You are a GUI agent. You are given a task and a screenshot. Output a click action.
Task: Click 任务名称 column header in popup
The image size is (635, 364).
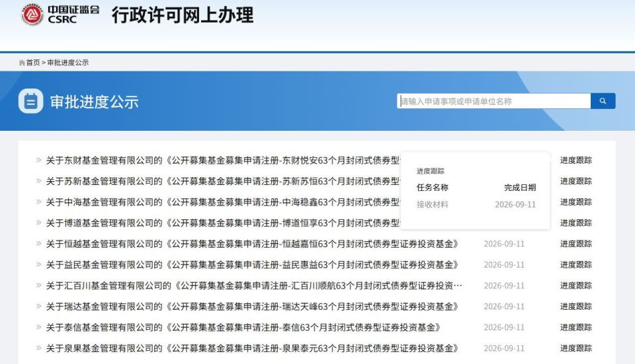432,188
